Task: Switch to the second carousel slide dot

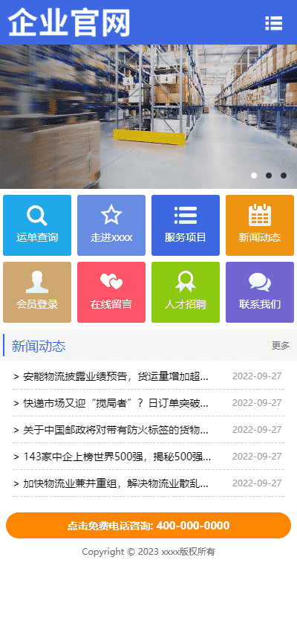Action: (269, 176)
